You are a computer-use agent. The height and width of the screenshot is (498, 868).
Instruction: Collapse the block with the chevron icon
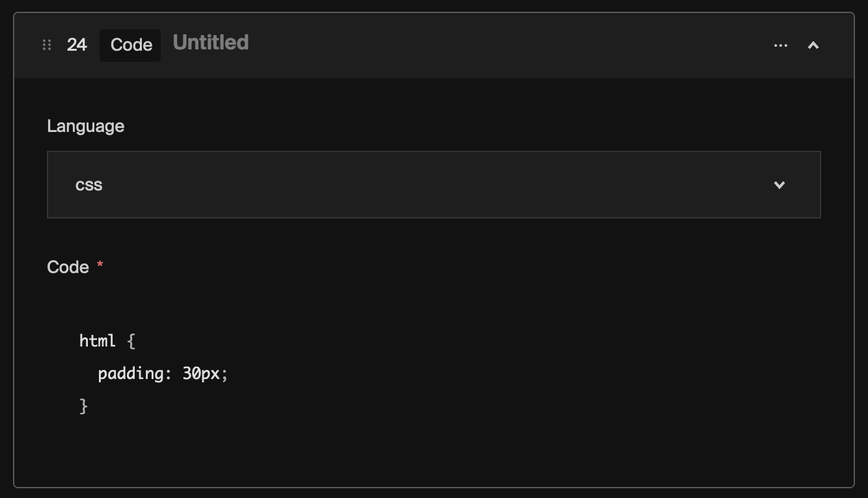(813, 45)
